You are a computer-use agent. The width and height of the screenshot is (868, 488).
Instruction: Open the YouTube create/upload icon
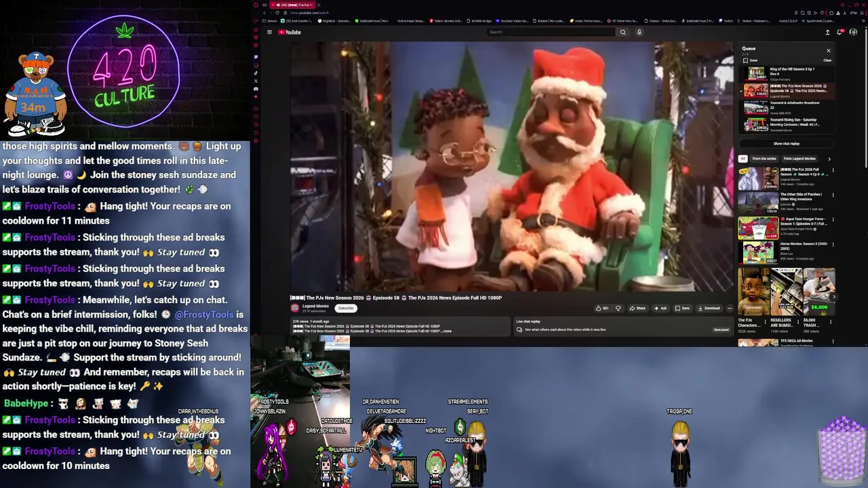point(827,32)
